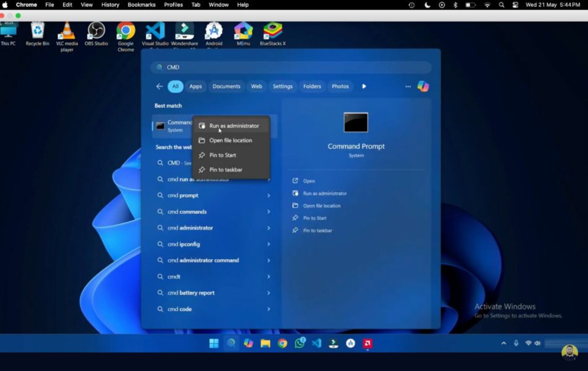
Task: Launch Visual Studio Code from the taskbar
Action: 317,343
